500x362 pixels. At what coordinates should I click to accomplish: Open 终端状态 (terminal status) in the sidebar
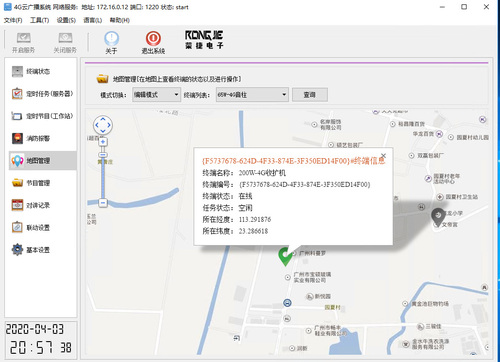[x=42, y=71]
